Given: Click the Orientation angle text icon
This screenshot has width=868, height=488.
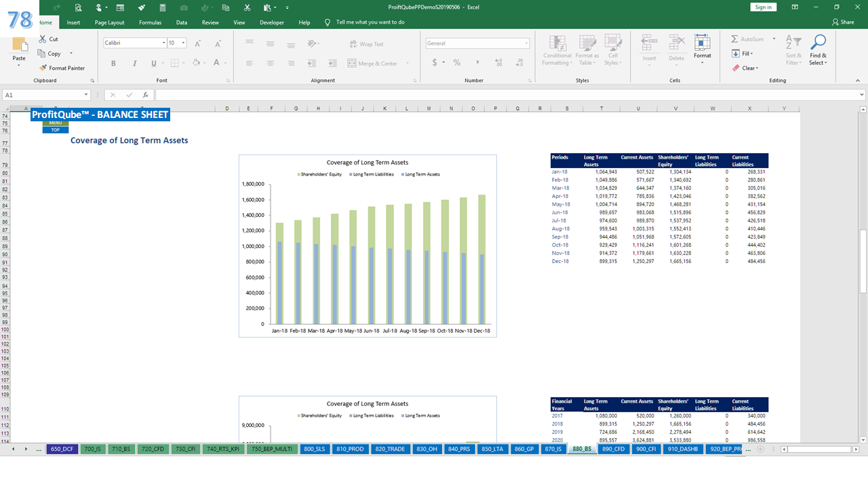Looking at the screenshot, I should point(312,43).
